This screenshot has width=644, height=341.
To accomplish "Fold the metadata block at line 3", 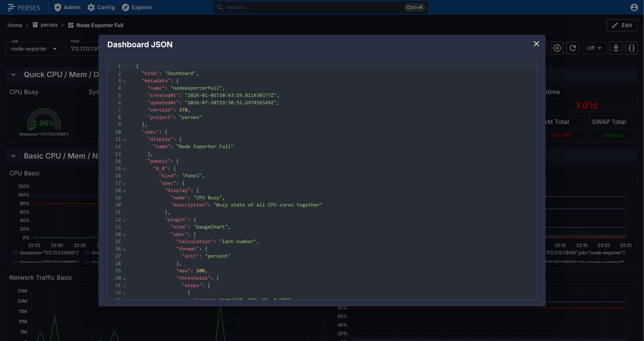I will [125, 81].
